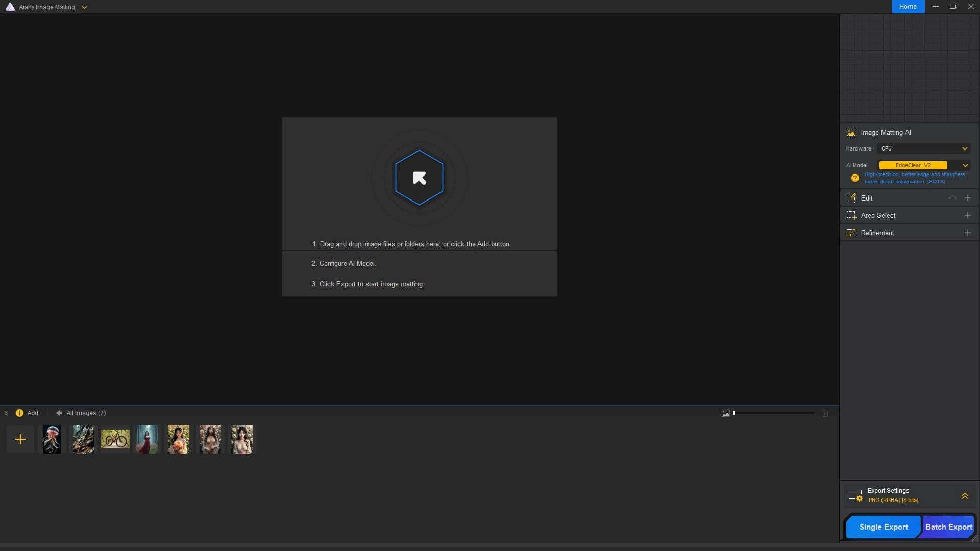Screen dimensions: 980x551
Task: Expand Export Settings with double chevron
Action: [x=965, y=496]
